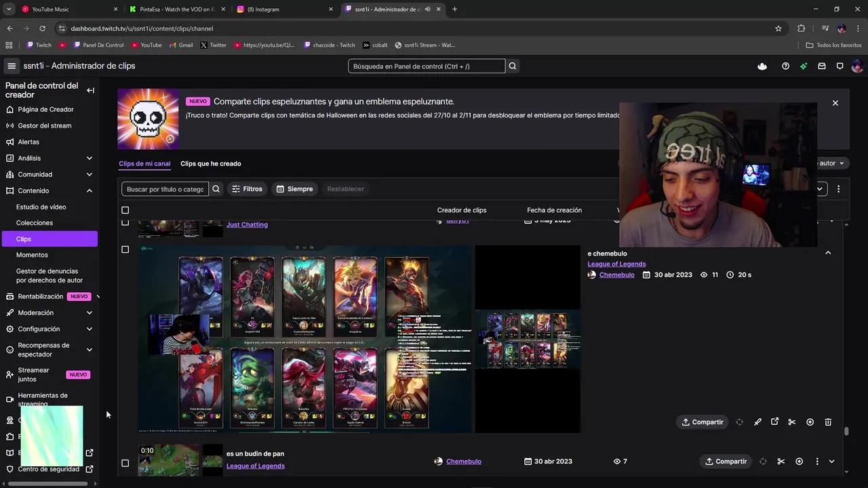This screenshot has width=868, height=488.
Task: Bookmark this page with the star icon
Action: click(778, 28)
